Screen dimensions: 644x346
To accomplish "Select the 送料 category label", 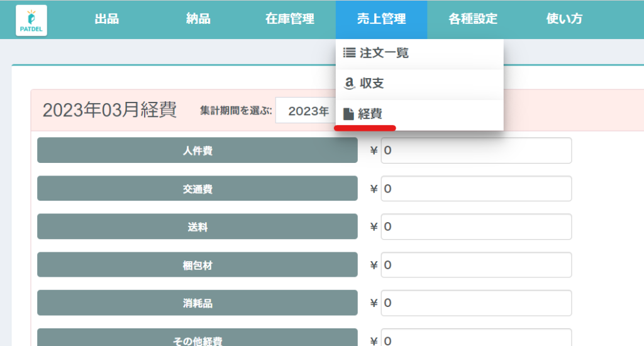I will click(x=197, y=227).
